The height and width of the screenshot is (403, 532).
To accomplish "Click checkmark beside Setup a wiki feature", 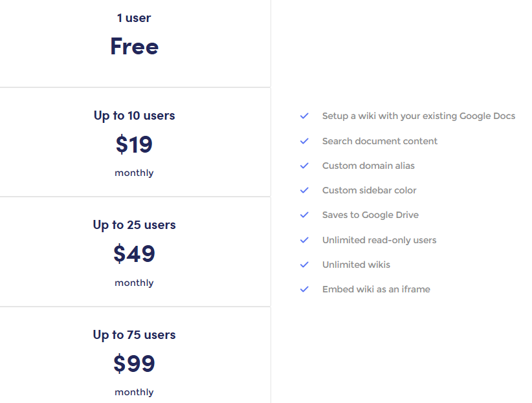I will 304,116.
